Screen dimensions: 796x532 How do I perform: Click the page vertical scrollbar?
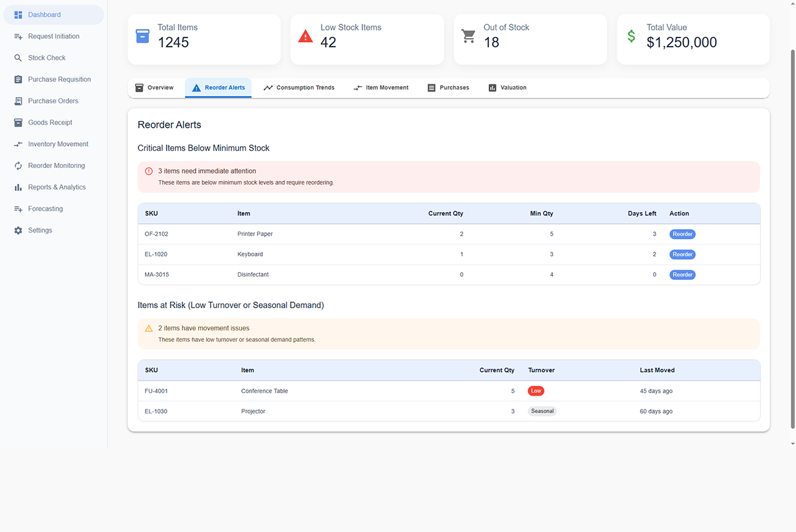(793, 239)
